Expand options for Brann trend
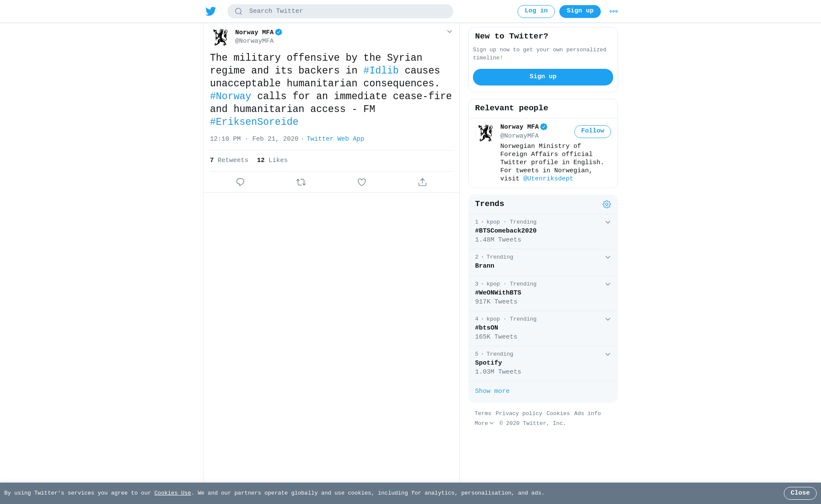This screenshot has width=821, height=504. point(608,257)
